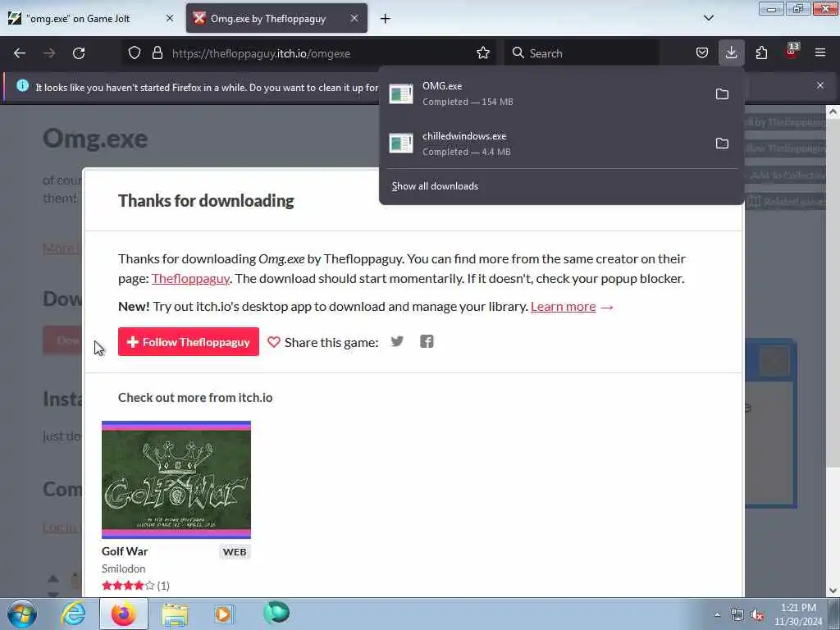Go back to the previous page
The image size is (840, 630).
click(20, 53)
